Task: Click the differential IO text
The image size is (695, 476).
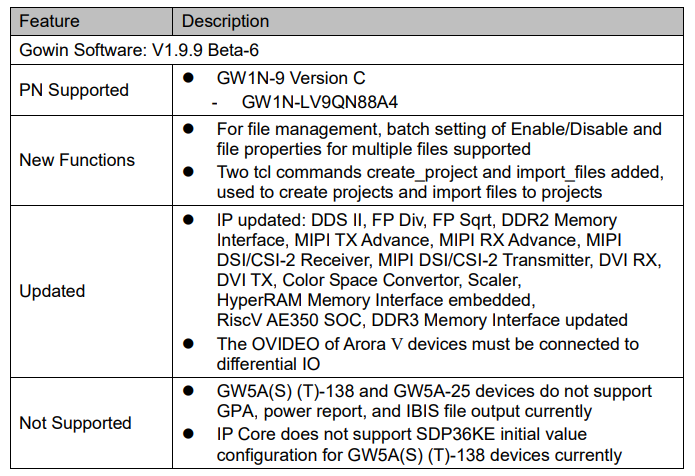Action: pyautogui.click(x=269, y=363)
